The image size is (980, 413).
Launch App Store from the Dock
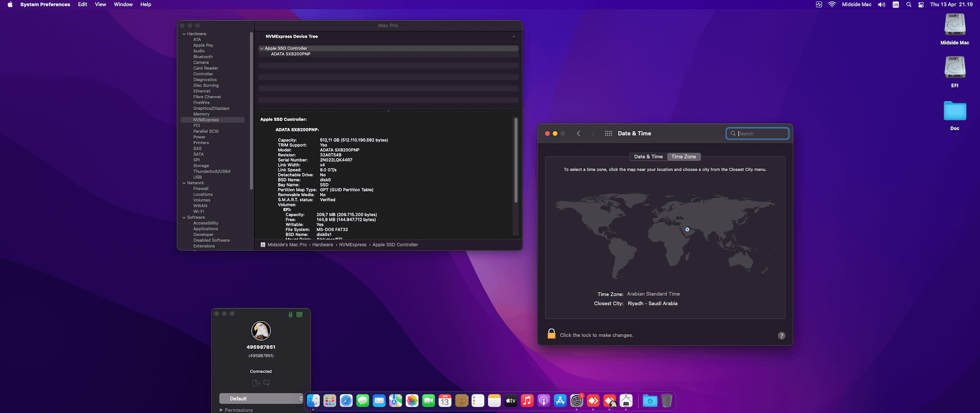tap(560, 401)
